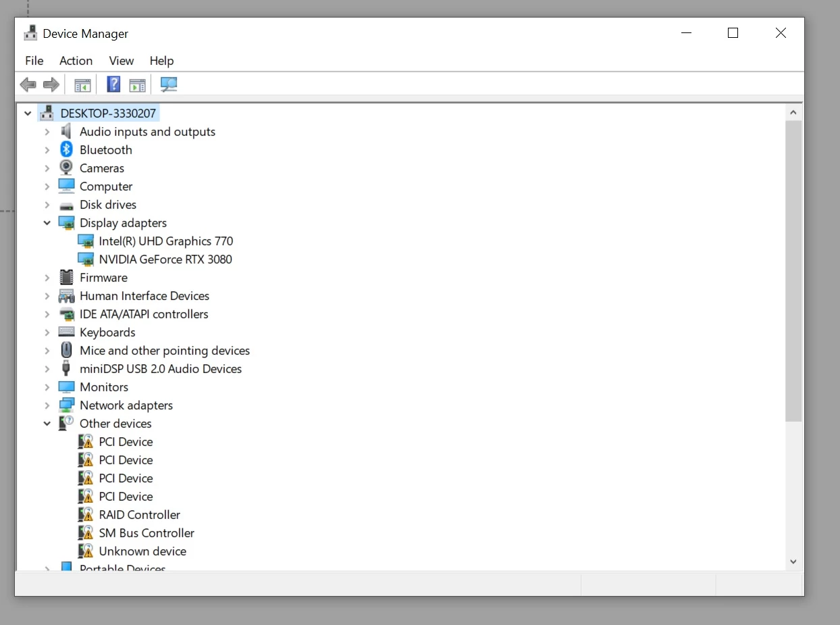This screenshot has height=625, width=840.
Task: Select the RAID Controller entry
Action: pyautogui.click(x=140, y=514)
